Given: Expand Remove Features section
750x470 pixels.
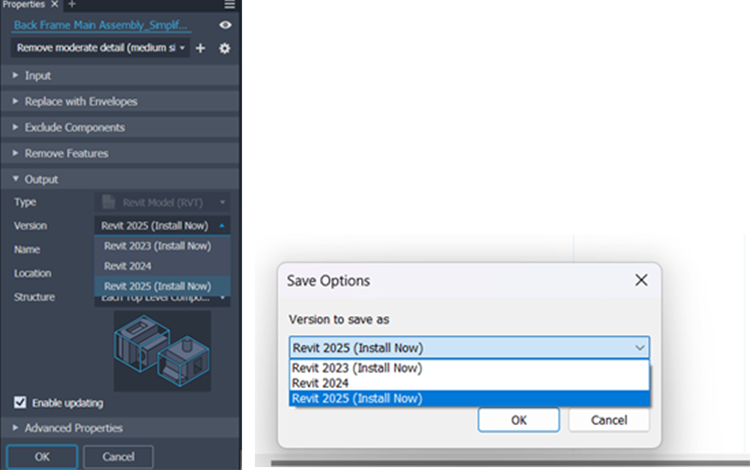Looking at the screenshot, I should (x=120, y=153).
